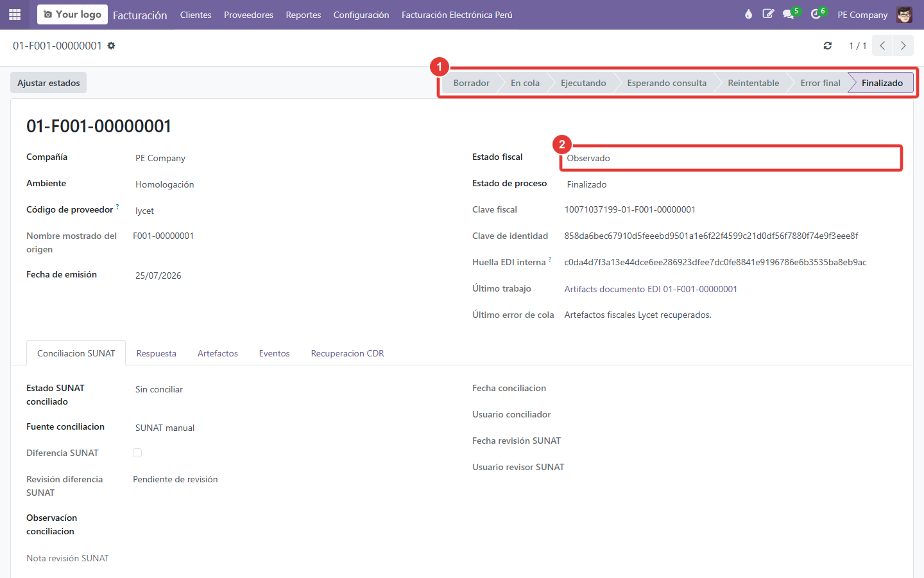Click the Ajustar estados button
924x578 pixels.
tap(49, 83)
